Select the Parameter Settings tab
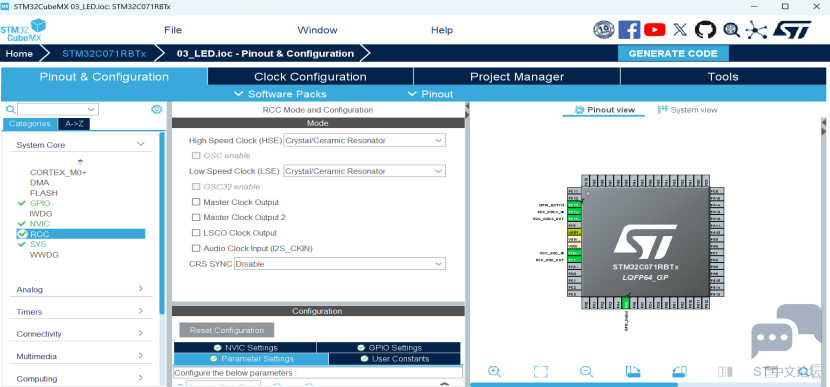The height and width of the screenshot is (387, 830). (x=251, y=359)
